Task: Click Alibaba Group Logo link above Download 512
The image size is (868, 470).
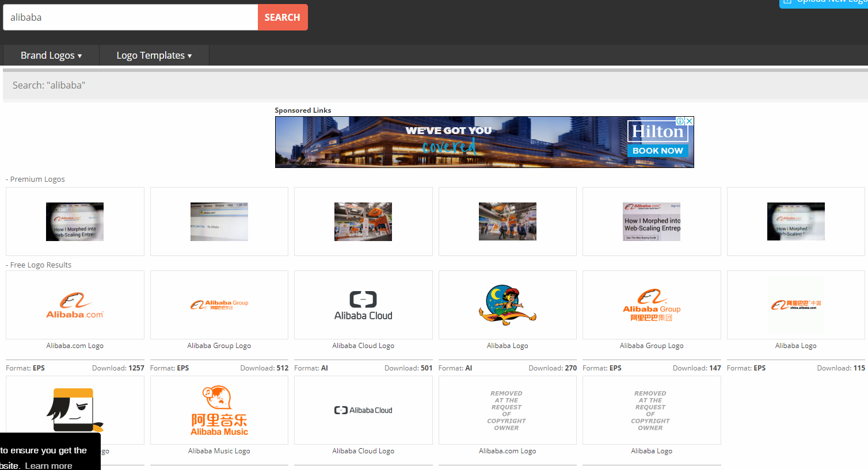Action: [x=219, y=346]
